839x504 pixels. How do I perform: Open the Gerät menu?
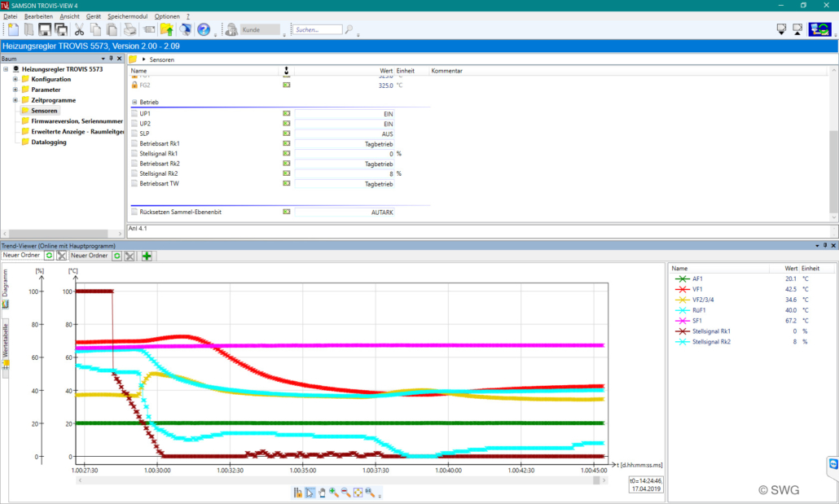click(94, 16)
